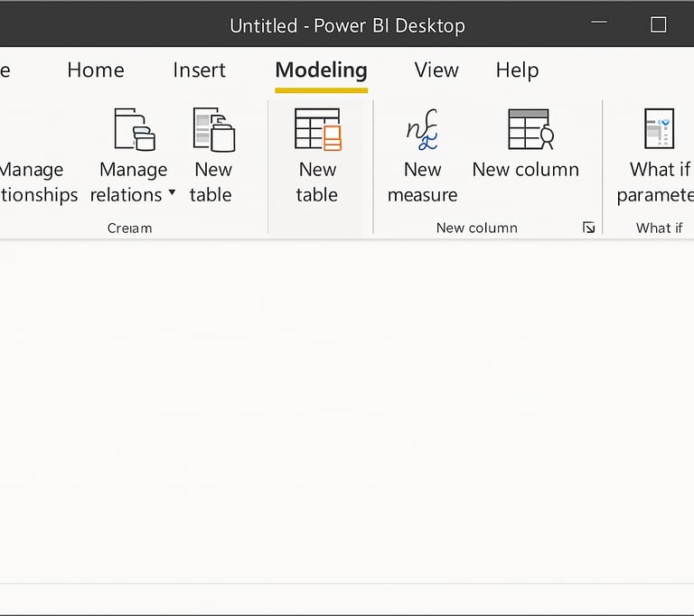Click the Manage relationships button label
Screen dimensions: 694x616
(39, 182)
